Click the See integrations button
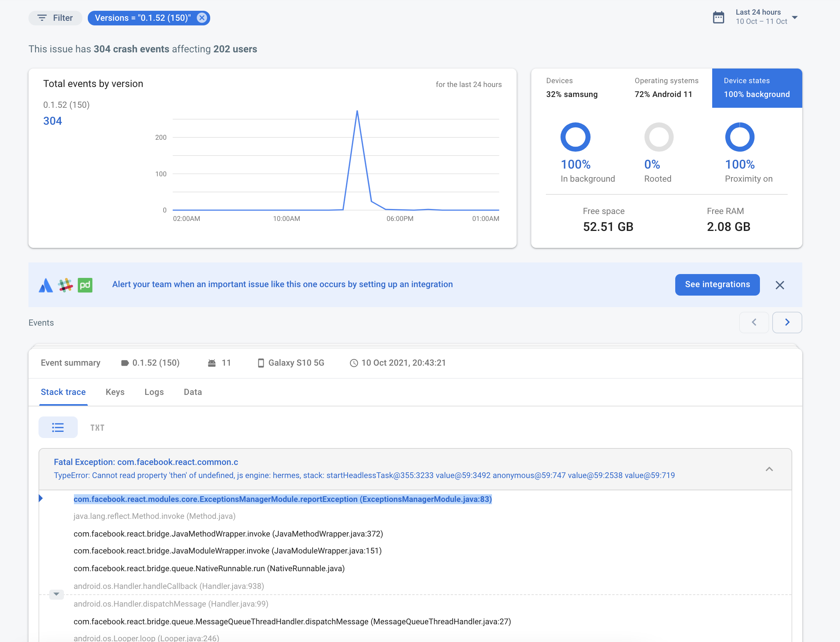 click(717, 284)
